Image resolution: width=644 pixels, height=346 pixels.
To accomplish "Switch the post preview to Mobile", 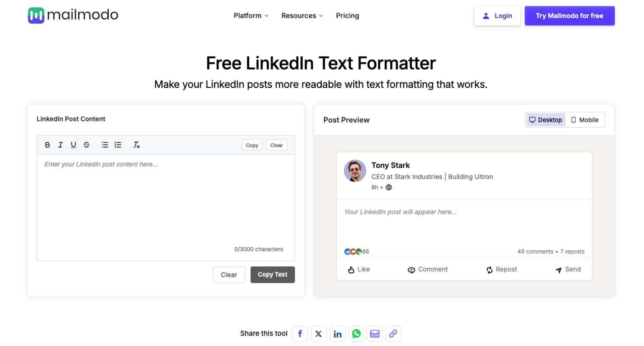I will coord(585,120).
